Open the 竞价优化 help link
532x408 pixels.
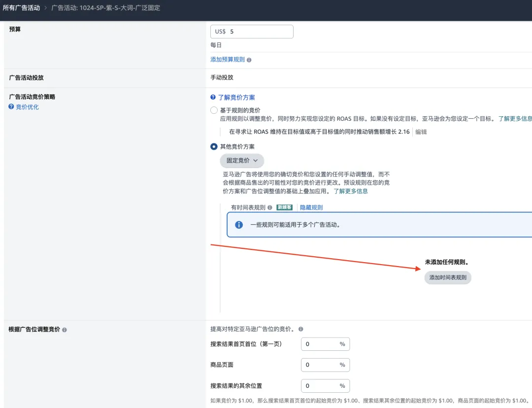[x=27, y=107]
